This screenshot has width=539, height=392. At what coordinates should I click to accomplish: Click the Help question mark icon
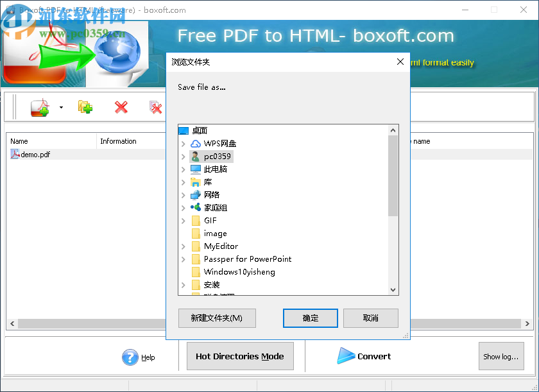pyautogui.click(x=130, y=357)
